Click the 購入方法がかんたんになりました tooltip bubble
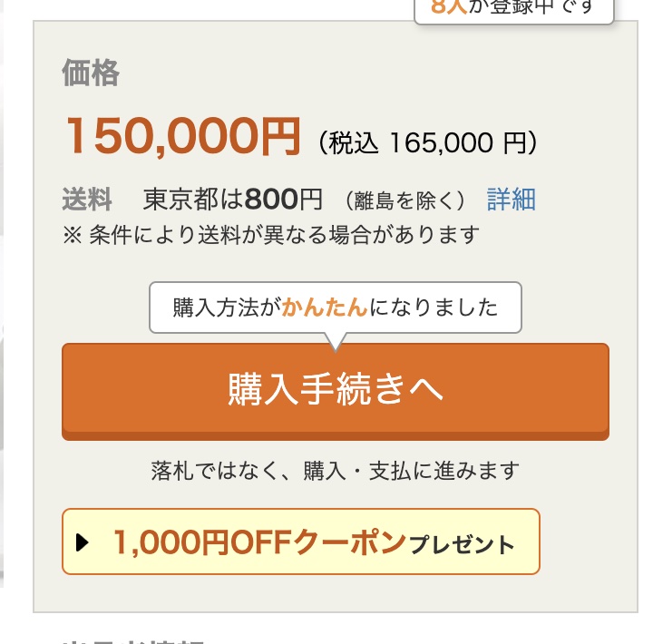Screen dimensions: 653x644 335,308
